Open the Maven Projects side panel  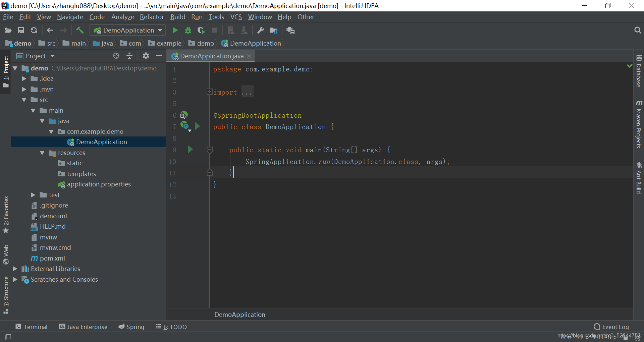pos(639,124)
